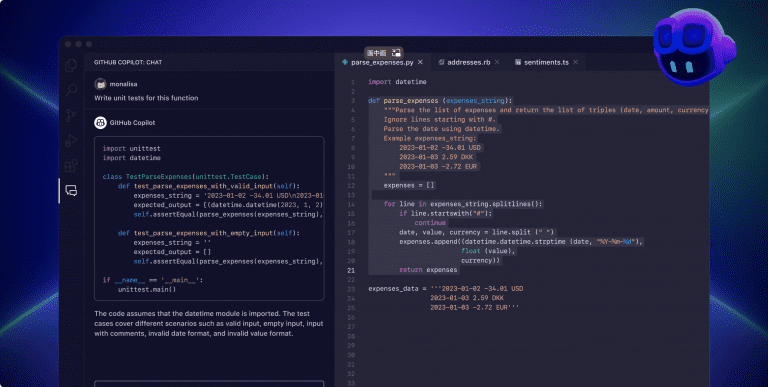Switch to the sentiments.ts tab

click(x=547, y=62)
